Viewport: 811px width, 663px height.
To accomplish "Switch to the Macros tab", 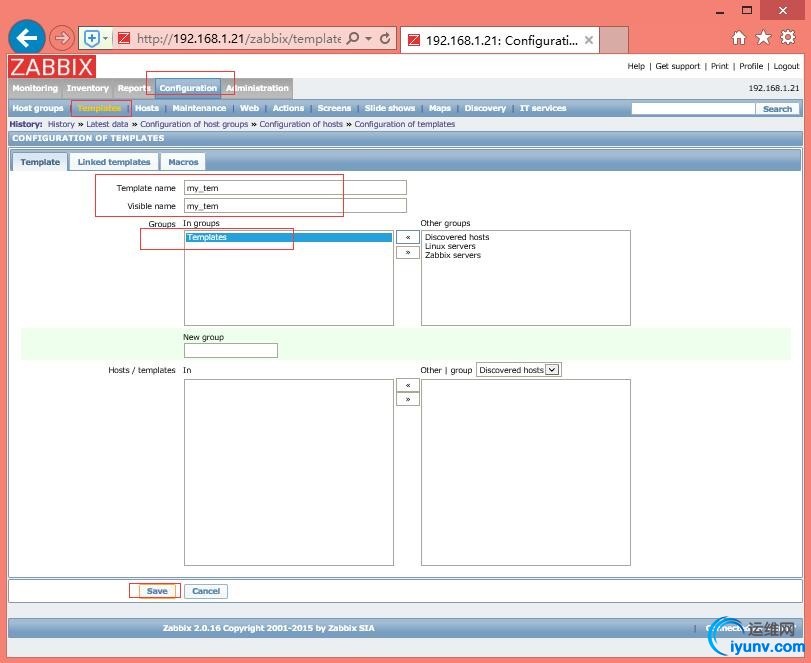I will [183, 162].
